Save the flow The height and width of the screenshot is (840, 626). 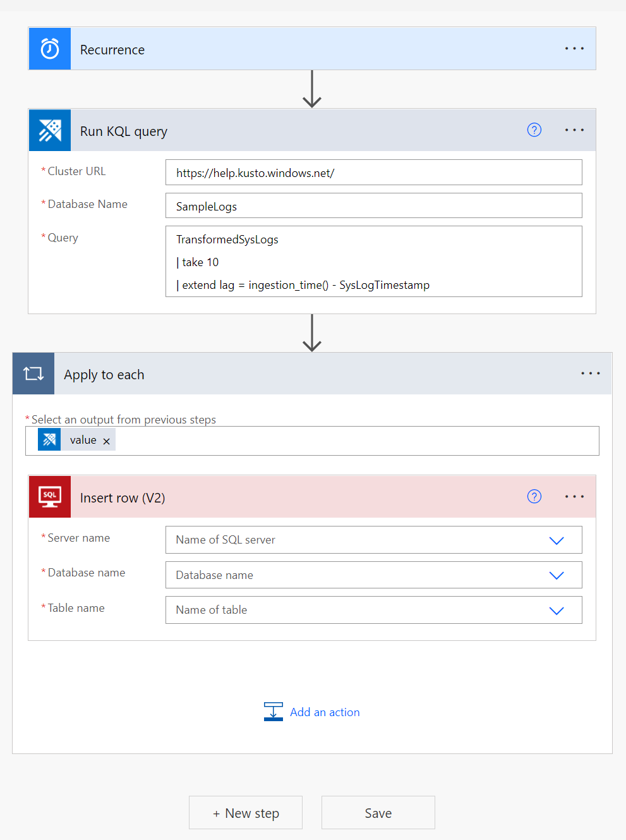pos(378,812)
